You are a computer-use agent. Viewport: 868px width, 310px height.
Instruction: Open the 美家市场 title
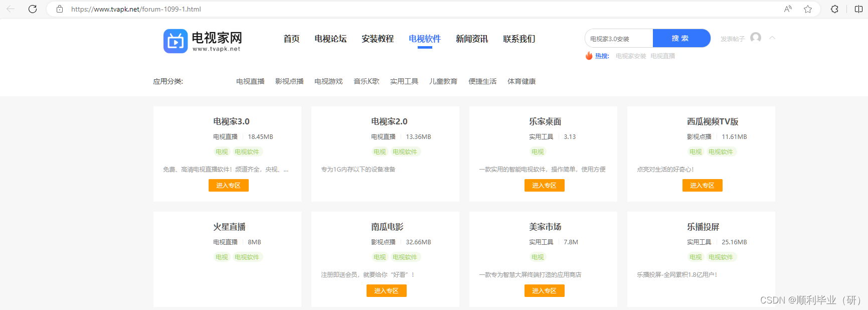pos(545,227)
